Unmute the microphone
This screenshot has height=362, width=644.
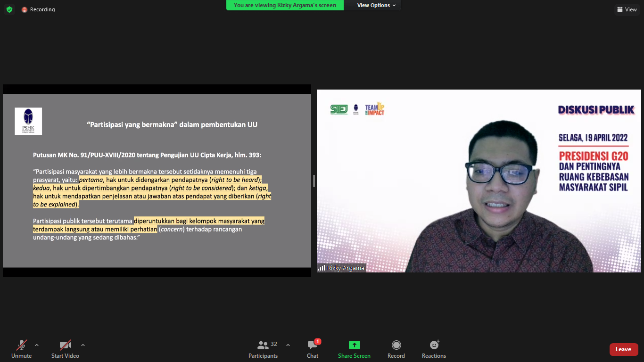tap(22, 349)
